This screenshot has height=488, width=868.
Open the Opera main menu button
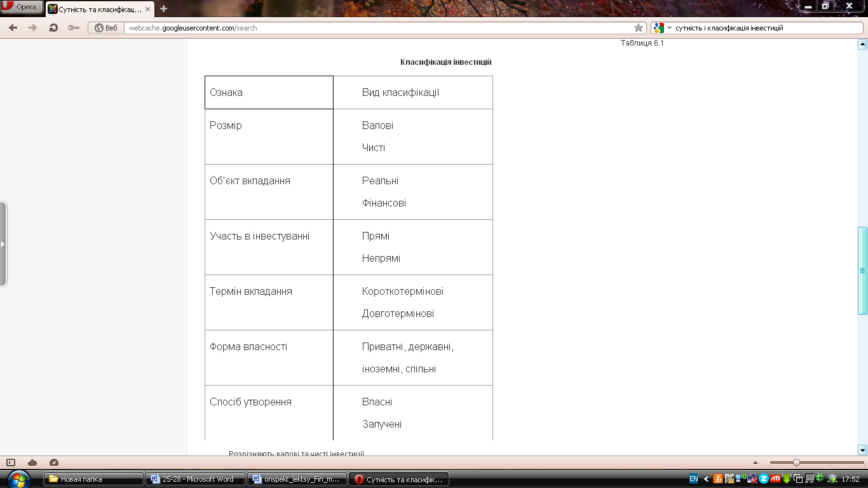point(22,7)
